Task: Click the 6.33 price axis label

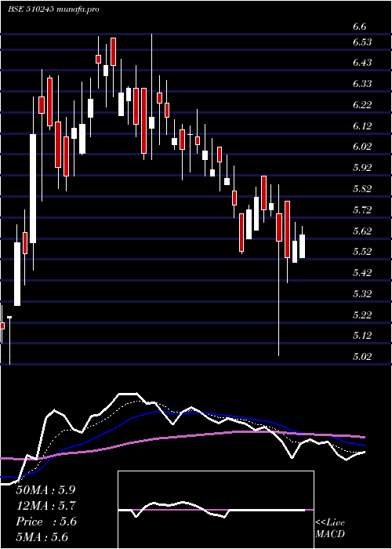Action: pos(362,84)
